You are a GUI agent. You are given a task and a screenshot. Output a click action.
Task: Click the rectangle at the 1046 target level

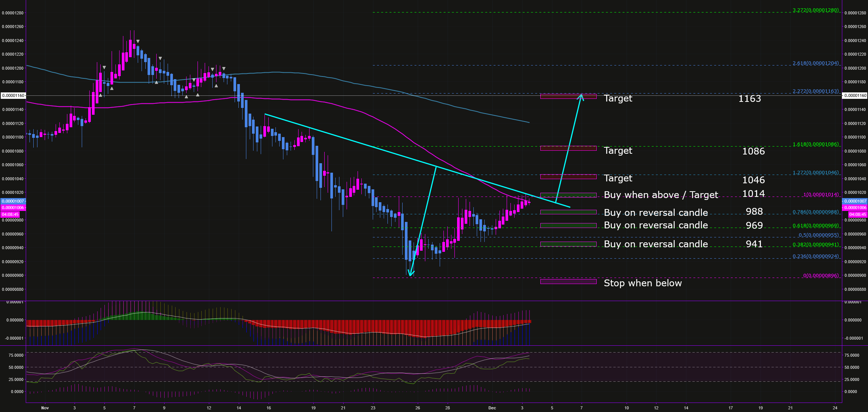tap(568, 177)
